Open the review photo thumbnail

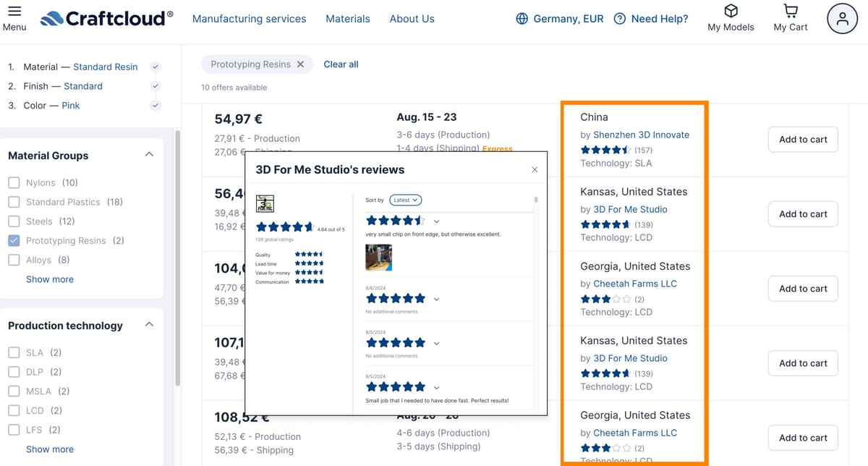coord(379,258)
